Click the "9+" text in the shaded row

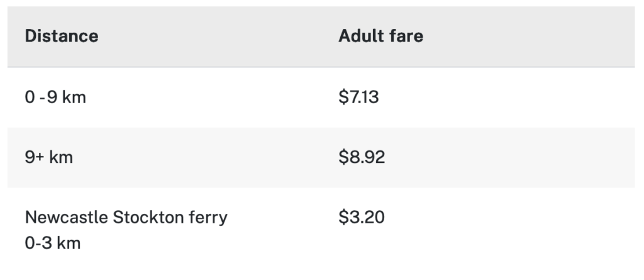coord(35,157)
